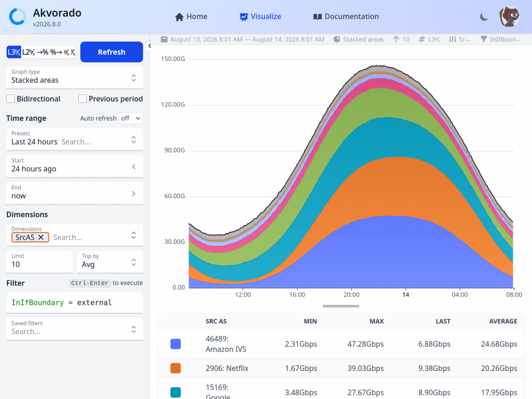Viewport: 532px width, 399px height.
Task: Click the Visualize chart icon
Action: click(244, 17)
